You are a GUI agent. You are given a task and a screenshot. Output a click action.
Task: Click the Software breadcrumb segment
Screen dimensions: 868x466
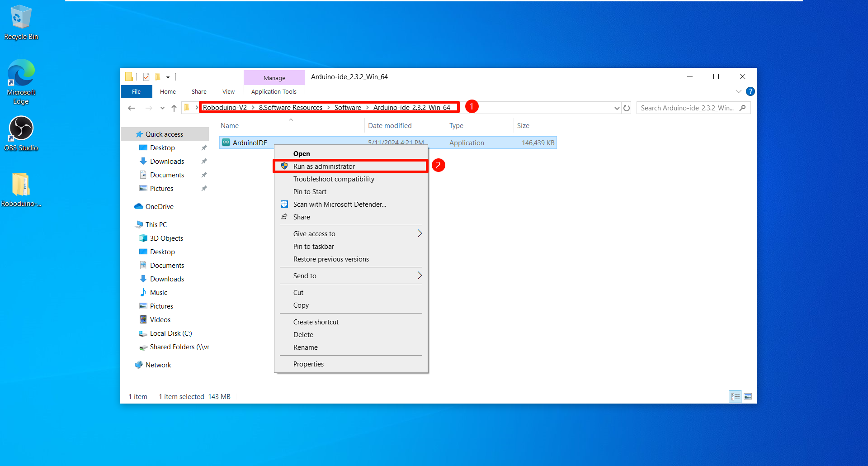tap(348, 108)
